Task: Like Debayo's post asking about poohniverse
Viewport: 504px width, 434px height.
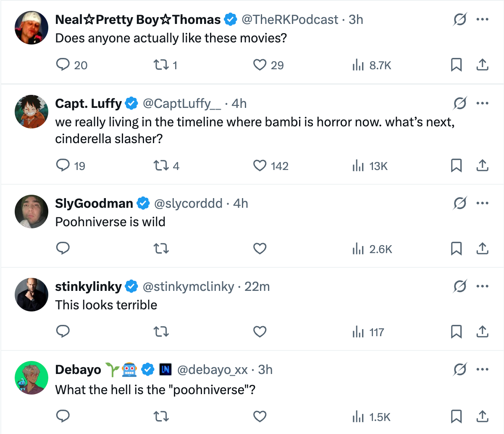Action: point(260,416)
